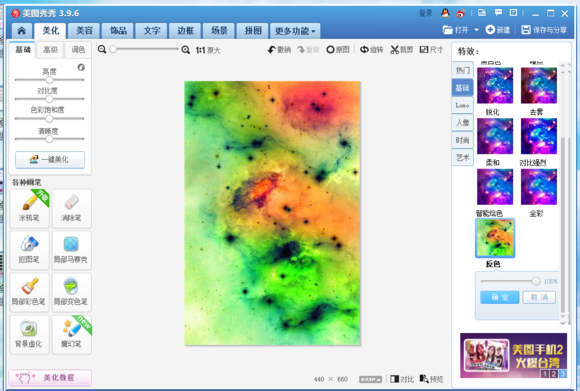Image resolution: width=580 pixels, height=391 pixels.
Task: Toggle the 对比 compare view
Action: (x=402, y=379)
